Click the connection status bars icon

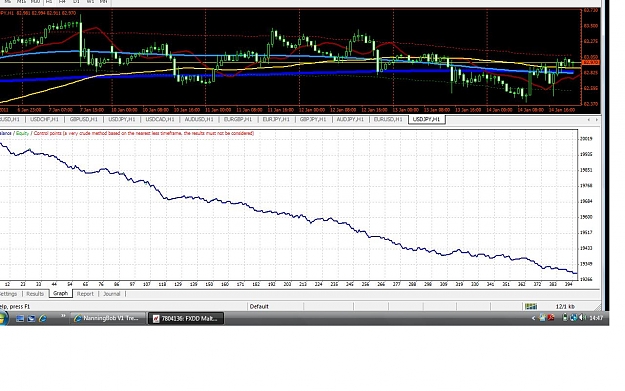click(x=531, y=306)
